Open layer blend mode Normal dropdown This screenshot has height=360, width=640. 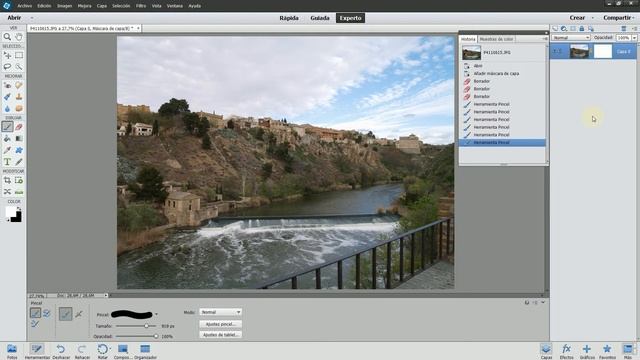tap(571, 38)
